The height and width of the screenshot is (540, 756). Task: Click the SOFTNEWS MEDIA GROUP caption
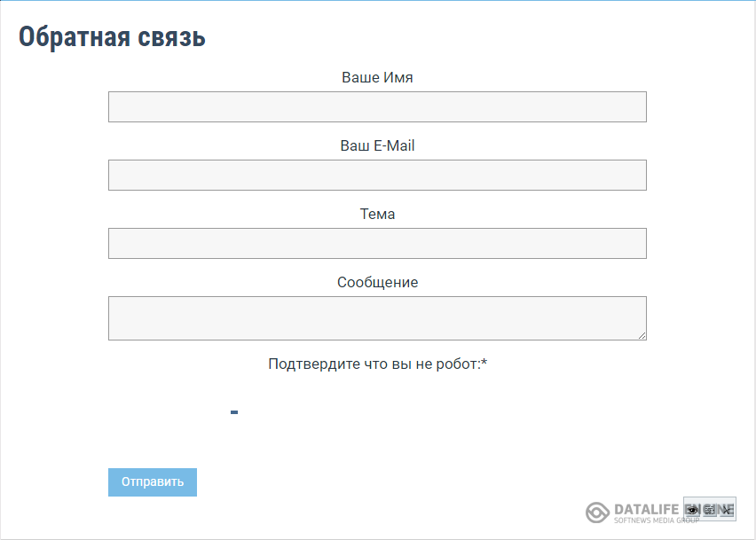pyautogui.click(x=657, y=520)
